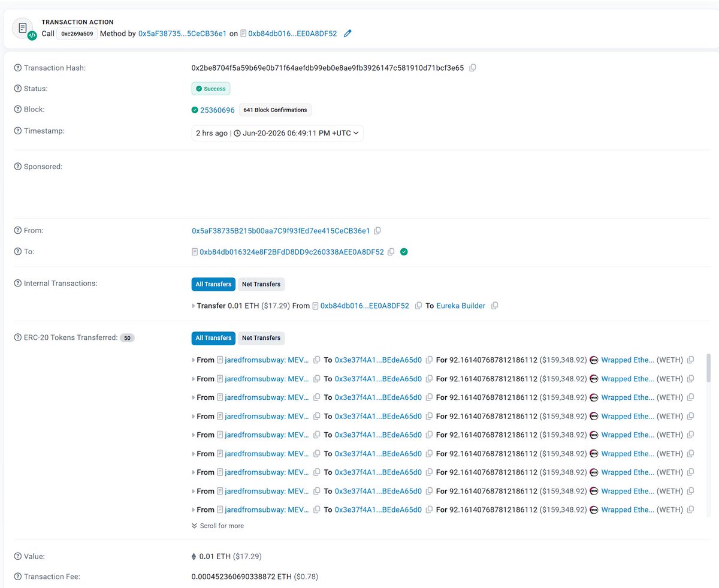Click help icon next to Block
Image resolution: width=719 pixels, height=588 pixels.
[18, 110]
